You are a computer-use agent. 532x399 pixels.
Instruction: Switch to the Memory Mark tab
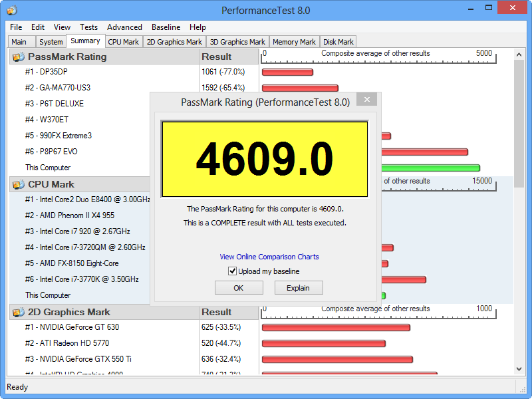point(294,42)
